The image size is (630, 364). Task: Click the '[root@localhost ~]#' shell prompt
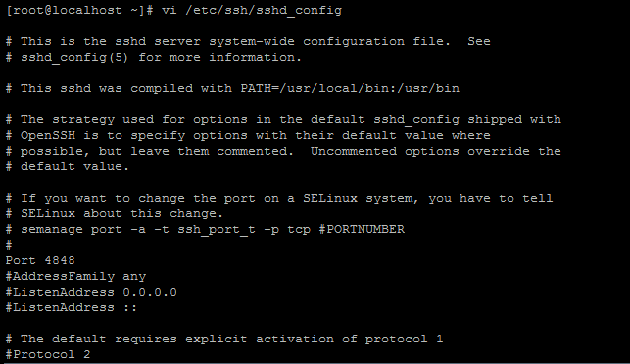[79, 10]
